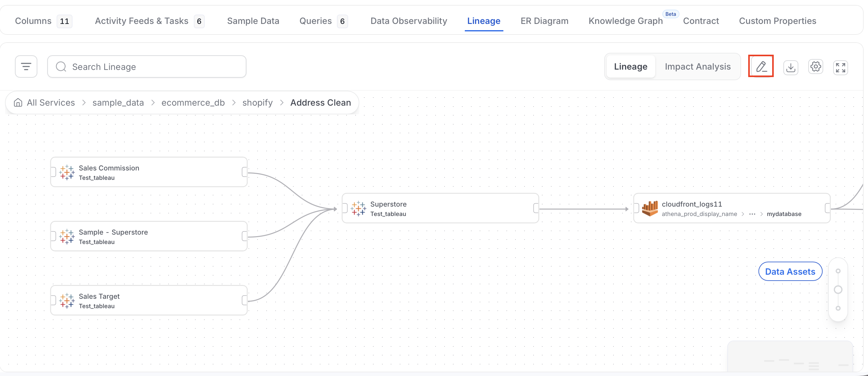Screen dimensions: 868x376
Task: Focus the Search Lineage input field
Action: tap(147, 66)
